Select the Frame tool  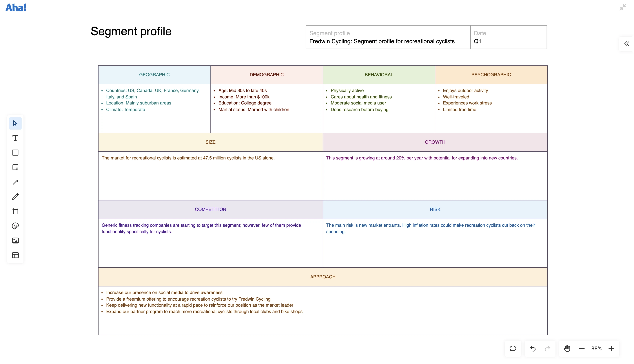[x=15, y=211]
